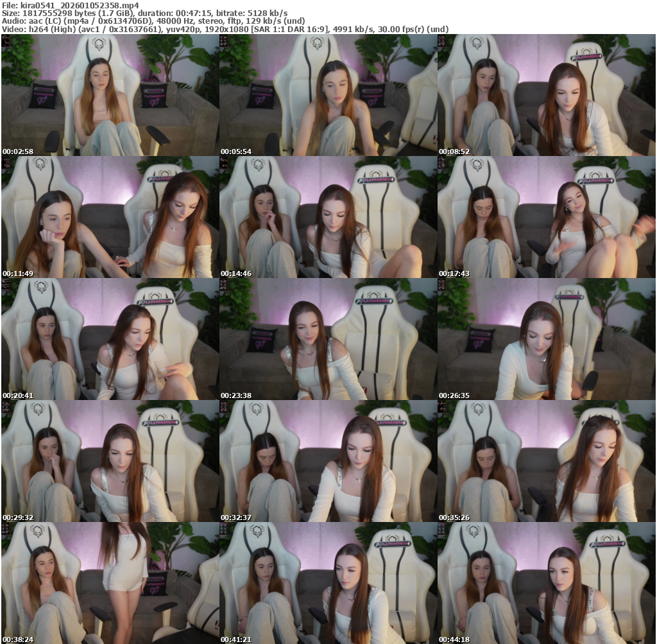Click the file name kira0541_202601052358.mp4

80,5
